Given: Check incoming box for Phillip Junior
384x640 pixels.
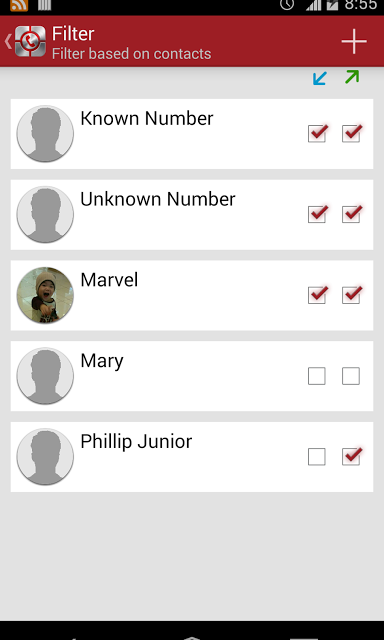Looking at the screenshot, I should point(317,457).
